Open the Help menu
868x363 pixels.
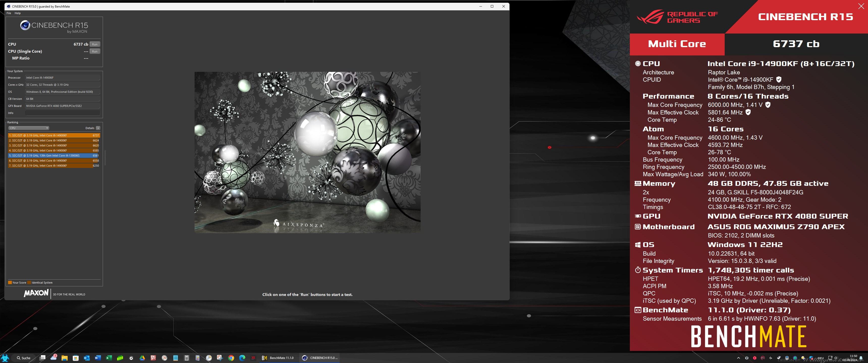17,13
